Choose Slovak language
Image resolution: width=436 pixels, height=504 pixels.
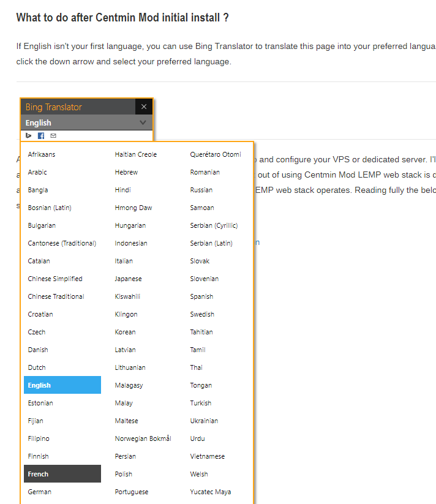pos(200,261)
